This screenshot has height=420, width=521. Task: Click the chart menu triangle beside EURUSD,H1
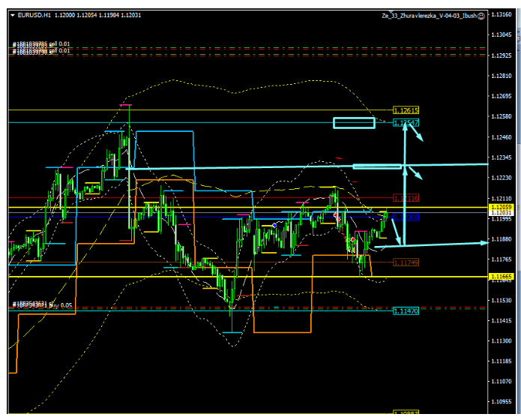(x=12, y=15)
